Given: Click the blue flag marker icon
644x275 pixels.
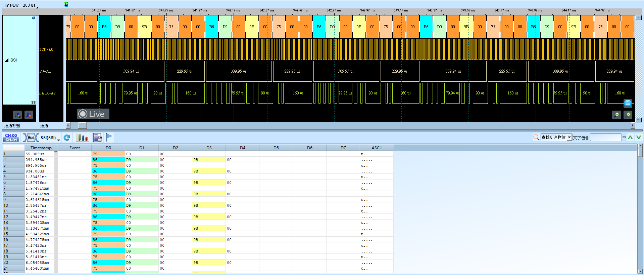Looking at the screenshot, I should click(109, 137).
